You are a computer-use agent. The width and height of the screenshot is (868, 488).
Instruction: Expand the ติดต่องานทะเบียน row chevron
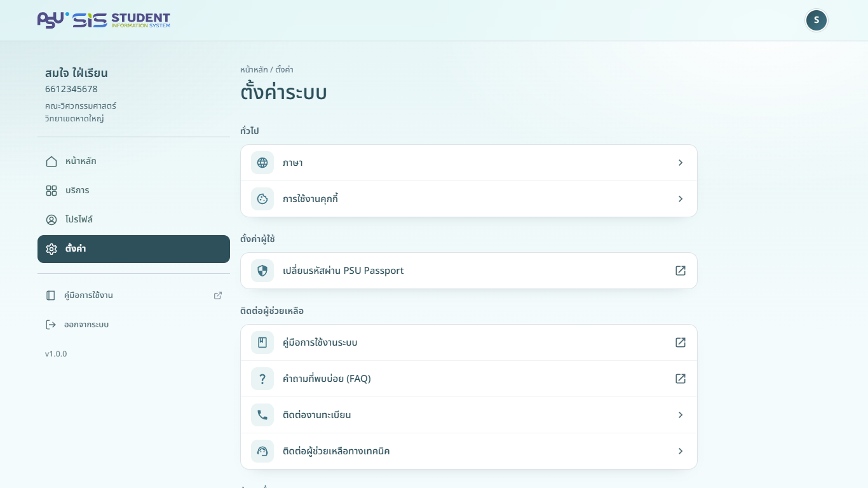coord(681,415)
